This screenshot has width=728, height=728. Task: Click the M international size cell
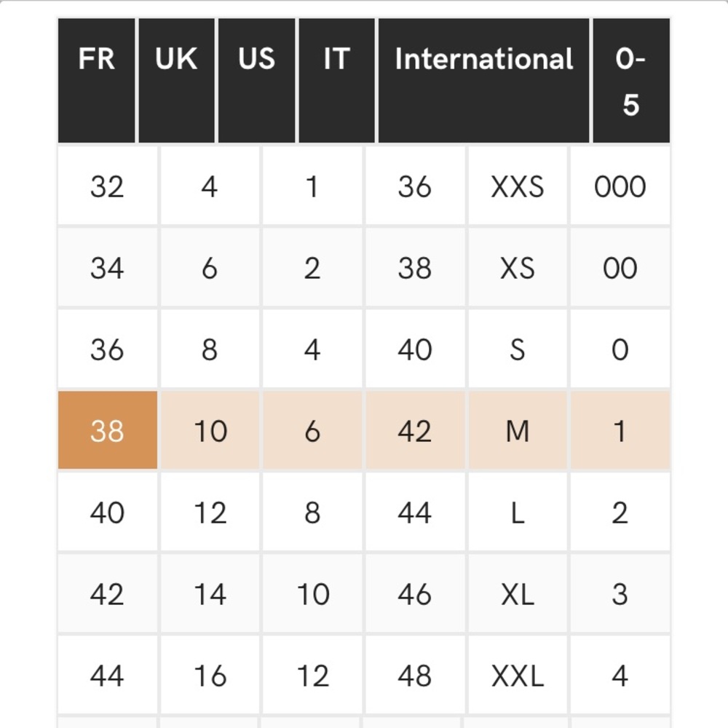click(518, 430)
